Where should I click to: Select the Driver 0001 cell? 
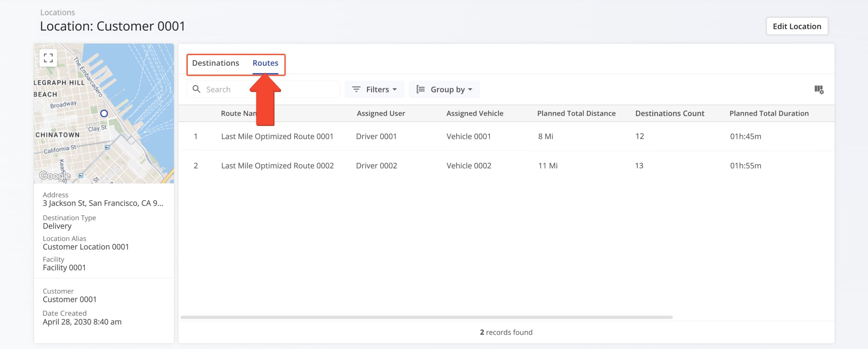pos(376,137)
